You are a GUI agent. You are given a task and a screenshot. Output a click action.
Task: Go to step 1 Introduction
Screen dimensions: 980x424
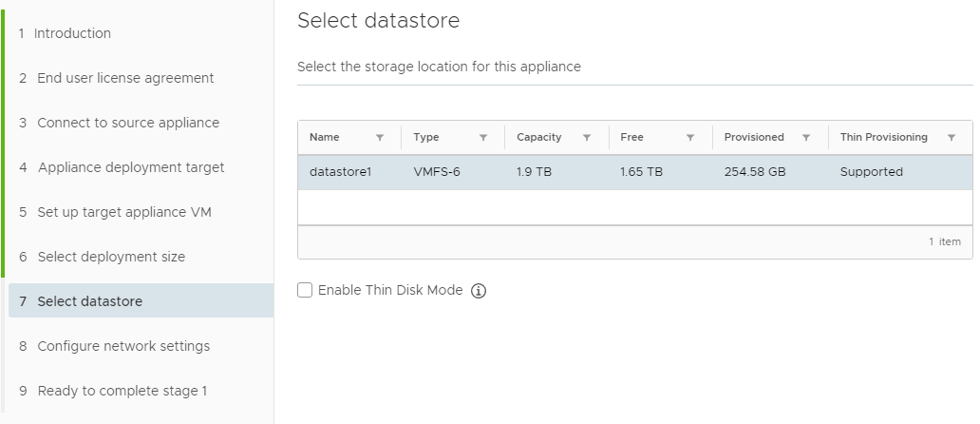(x=65, y=33)
